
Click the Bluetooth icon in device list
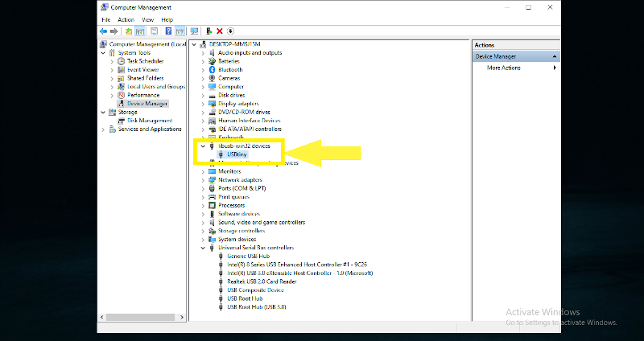pyautogui.click(x=212, y=70)
